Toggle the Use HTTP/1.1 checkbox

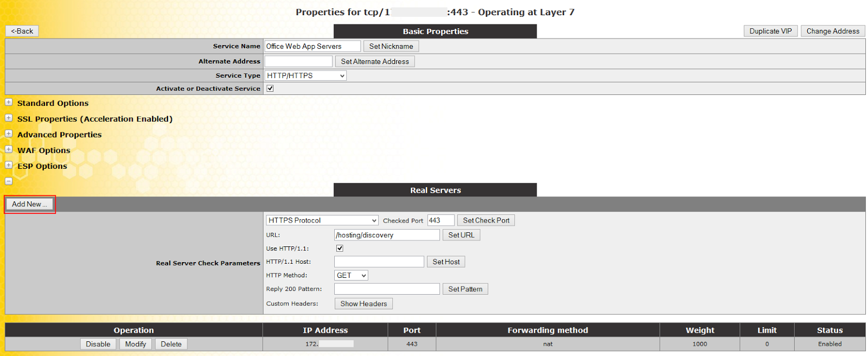[x=340, y=249]
